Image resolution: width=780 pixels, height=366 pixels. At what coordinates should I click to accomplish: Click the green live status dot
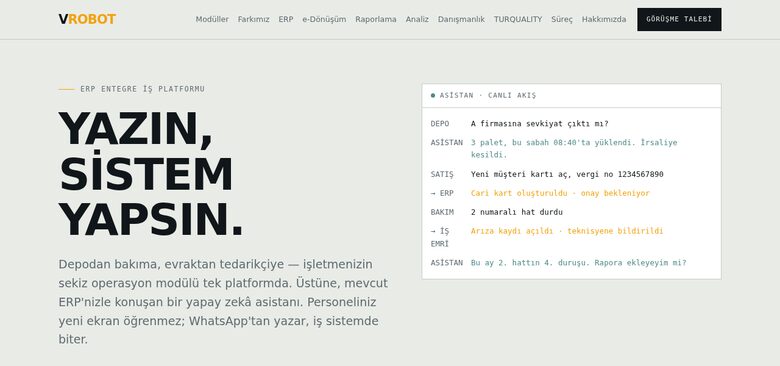pyautogui.click(x=433, y=95)
